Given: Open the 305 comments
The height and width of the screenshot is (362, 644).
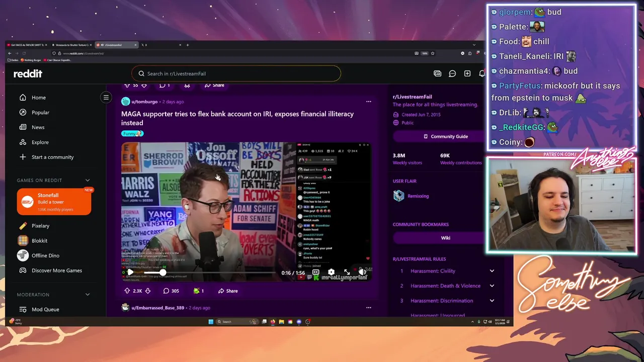Looking at the screenshot, I should (171, 291).
